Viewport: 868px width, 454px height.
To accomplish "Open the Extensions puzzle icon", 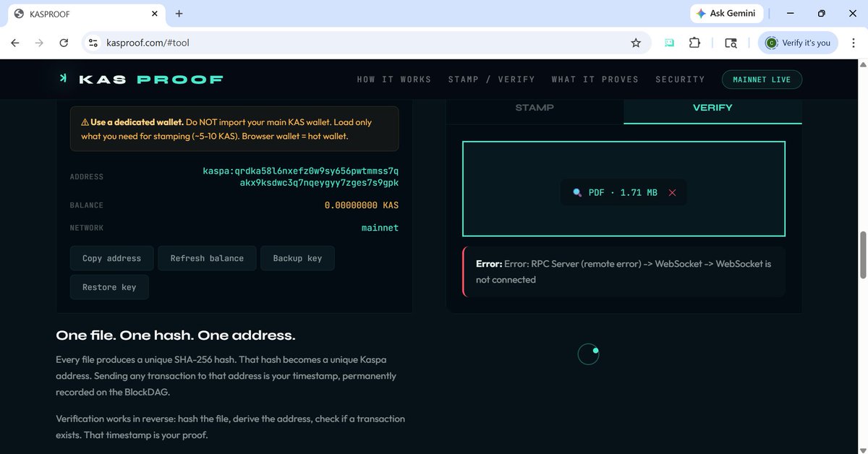I will 694,43.
